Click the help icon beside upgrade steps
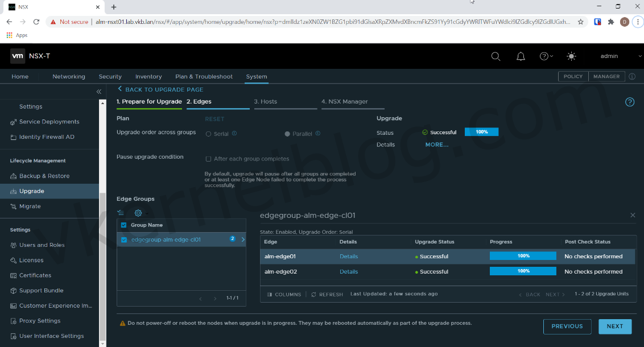The image size is (644, 347). 629,102
